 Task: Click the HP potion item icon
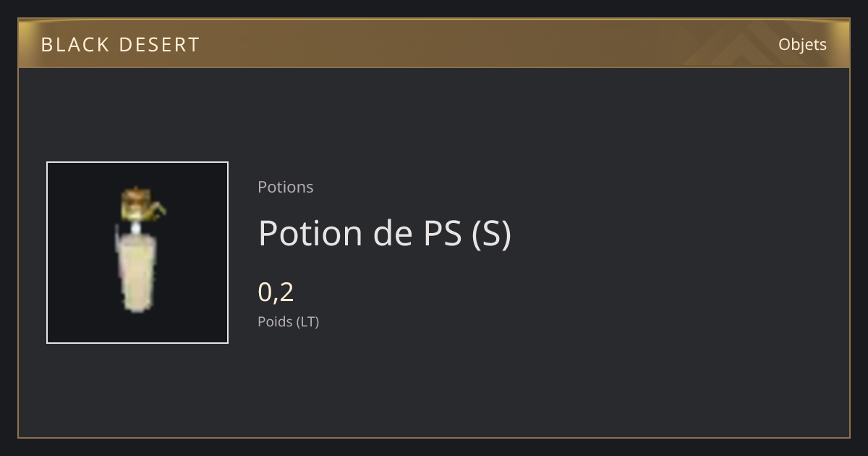coord(137,253)
